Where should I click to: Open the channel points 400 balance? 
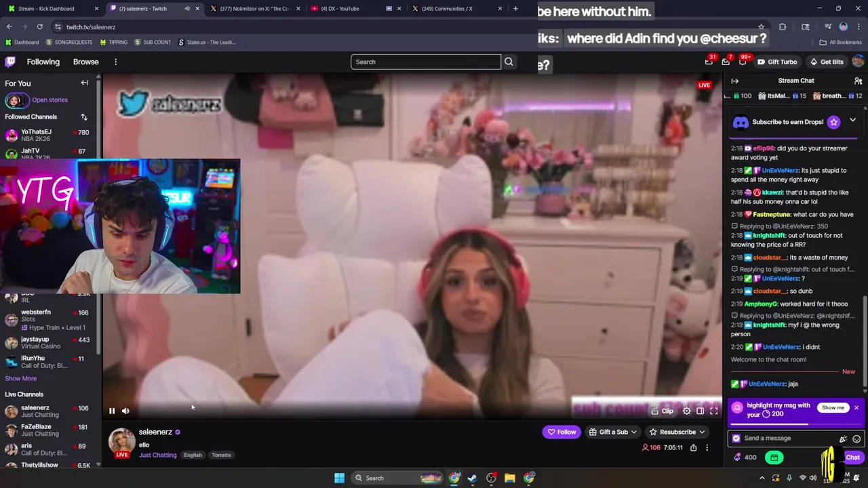(745, 457)
